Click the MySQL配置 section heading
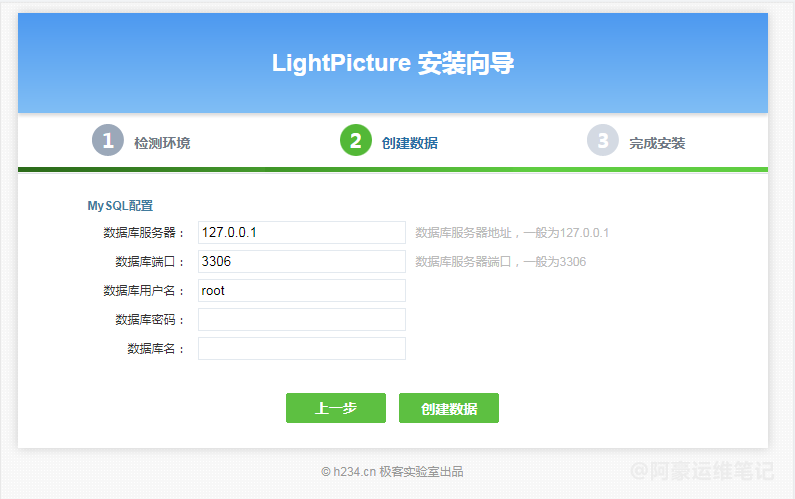The height and width of the screenshot is (499, 795). tap(120, 205)
